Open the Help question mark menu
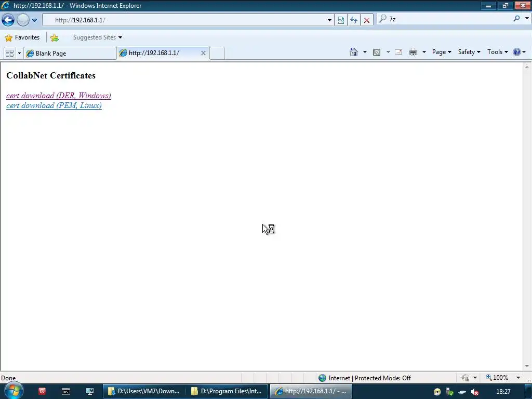Viewport: 532px width, 399px height. click(519, 52)
